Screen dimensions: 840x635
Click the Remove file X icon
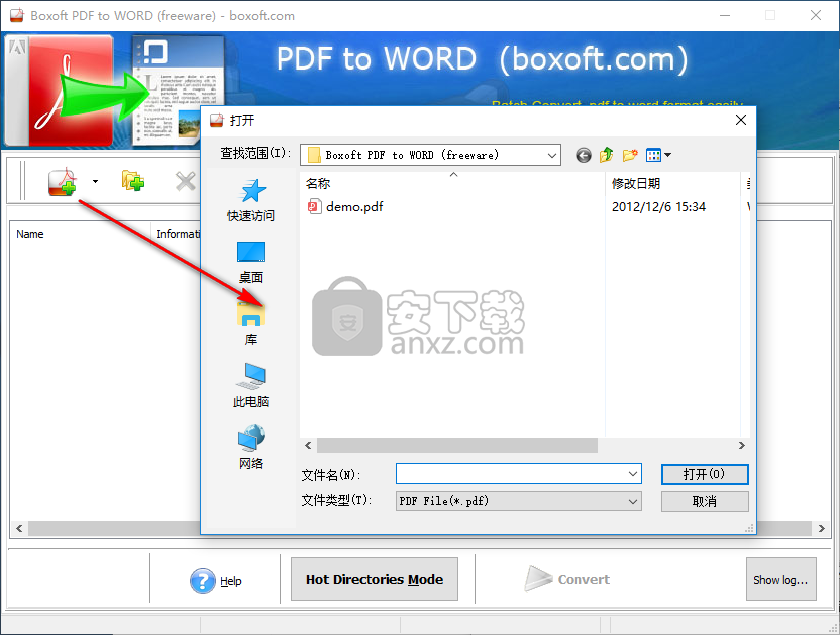(186, 181)
